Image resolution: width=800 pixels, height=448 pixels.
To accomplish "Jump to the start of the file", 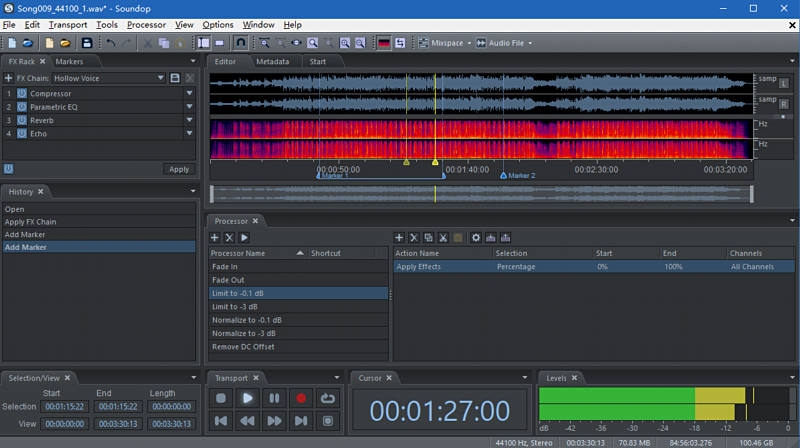I will point(221,421).
